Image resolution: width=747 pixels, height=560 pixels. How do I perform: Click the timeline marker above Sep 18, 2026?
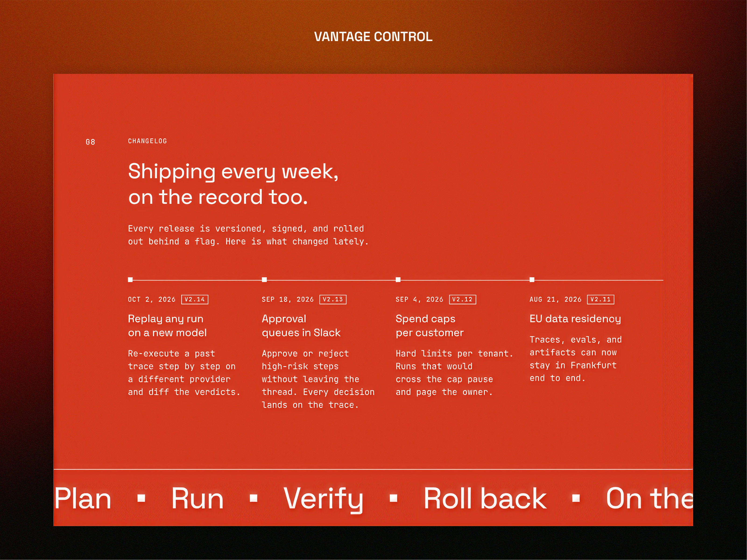[264, 280]
